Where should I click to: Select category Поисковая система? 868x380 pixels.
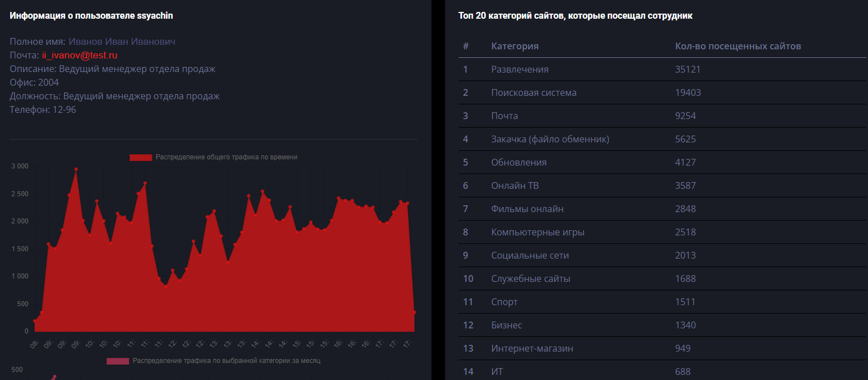pyautogui.click(x=534, y=92)
